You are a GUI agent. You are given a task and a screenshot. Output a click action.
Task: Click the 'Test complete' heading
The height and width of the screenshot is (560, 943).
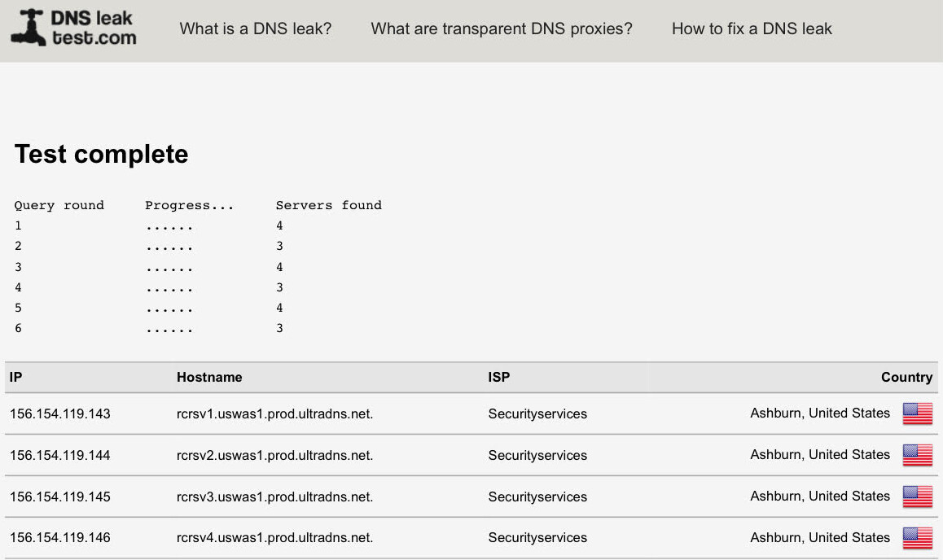coord(102,154)
